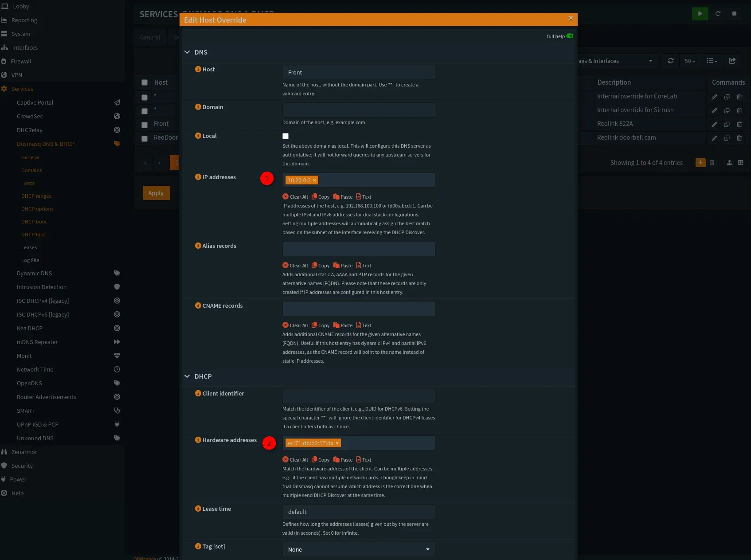Show help for the Domain field
The height and width of the screenshot is (560, 751).
click(198, 107)
